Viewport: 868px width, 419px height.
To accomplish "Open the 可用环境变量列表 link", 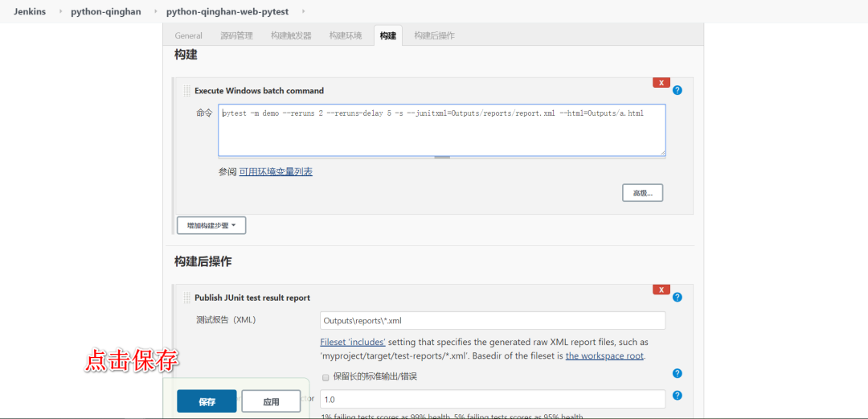I will [x=276, y=172].
